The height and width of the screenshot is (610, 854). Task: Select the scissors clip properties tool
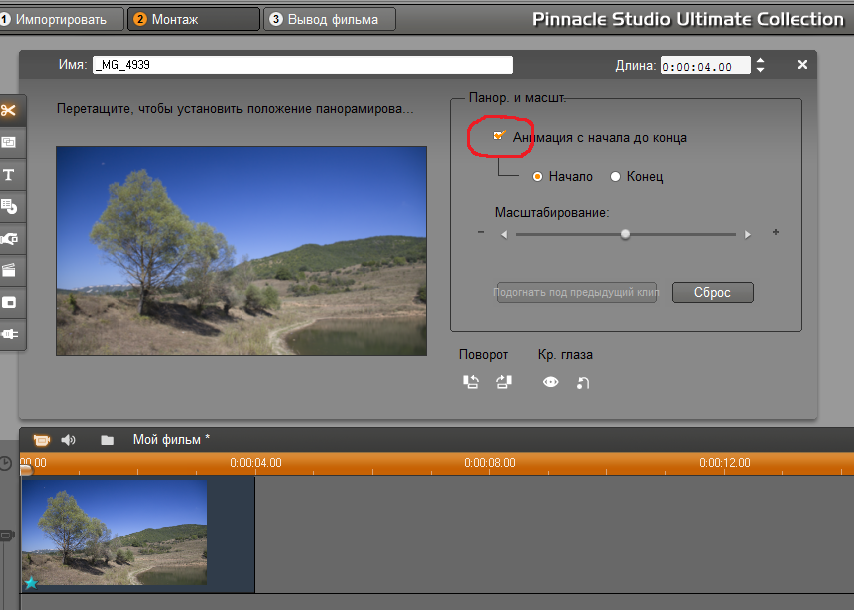(9, 111)
